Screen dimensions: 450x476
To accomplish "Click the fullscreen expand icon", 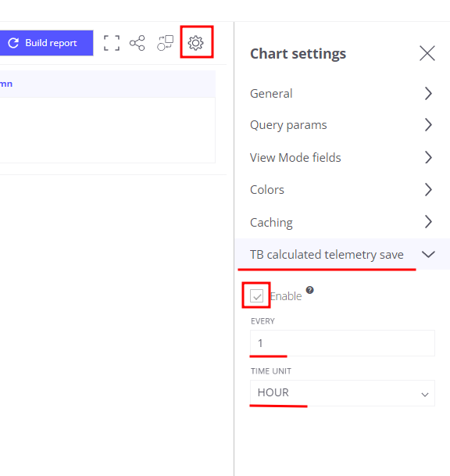I will point(112,43).
